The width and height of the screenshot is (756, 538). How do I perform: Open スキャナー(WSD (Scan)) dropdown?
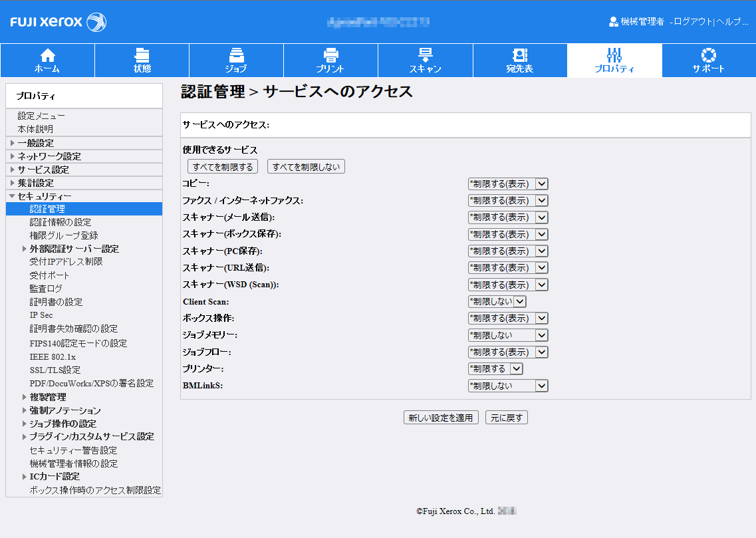[x=508, y=285]
